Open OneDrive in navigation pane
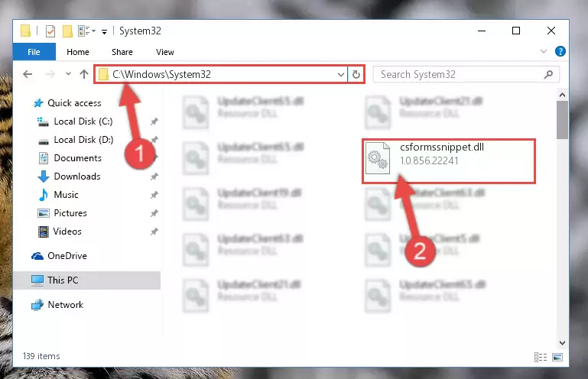The width and height of the screenshot is (588, 379). tap(67, 256)
